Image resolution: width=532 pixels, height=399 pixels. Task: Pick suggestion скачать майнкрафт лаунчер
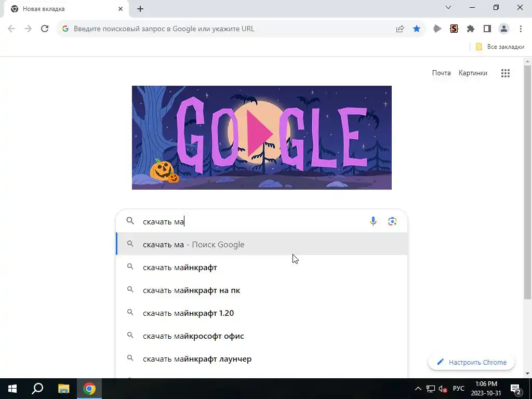pos(261,358)
